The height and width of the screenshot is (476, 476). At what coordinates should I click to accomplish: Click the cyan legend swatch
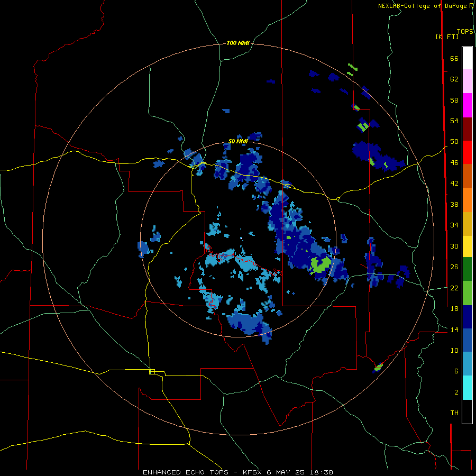[x=467, y=387]
